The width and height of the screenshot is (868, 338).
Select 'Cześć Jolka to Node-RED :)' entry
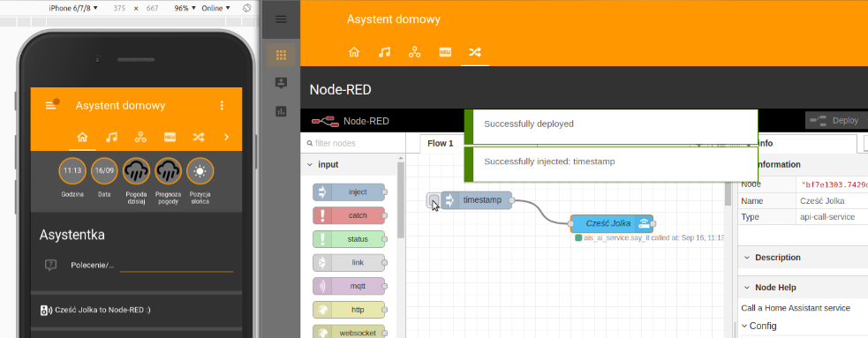click(x=102, y=311)
